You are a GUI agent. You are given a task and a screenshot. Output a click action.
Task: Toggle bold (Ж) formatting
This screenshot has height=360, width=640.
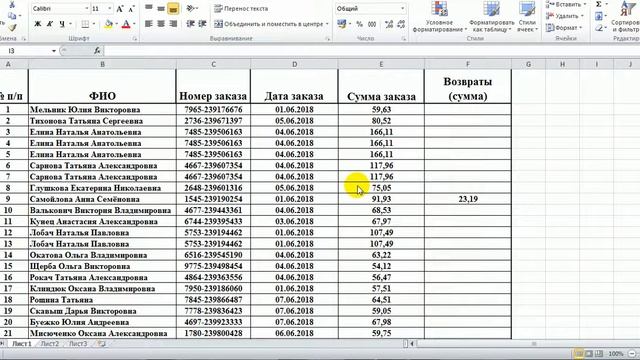[x=38, y=24]
